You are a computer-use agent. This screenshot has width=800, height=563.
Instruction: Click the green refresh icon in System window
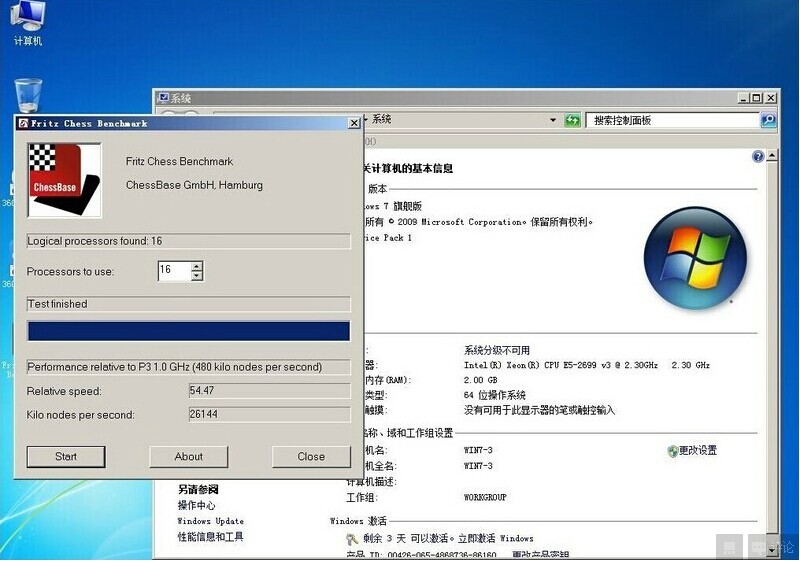[x=572, y=120]
